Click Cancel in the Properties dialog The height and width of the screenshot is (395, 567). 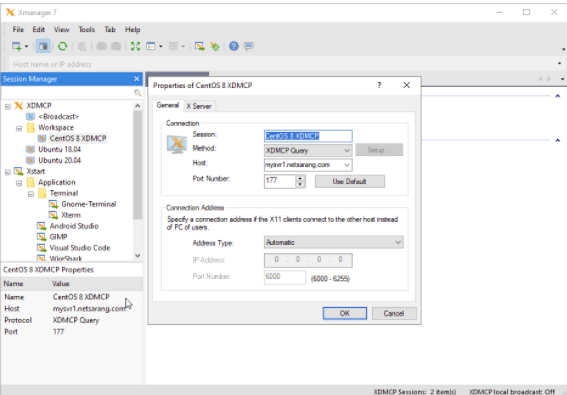[394, 313]
